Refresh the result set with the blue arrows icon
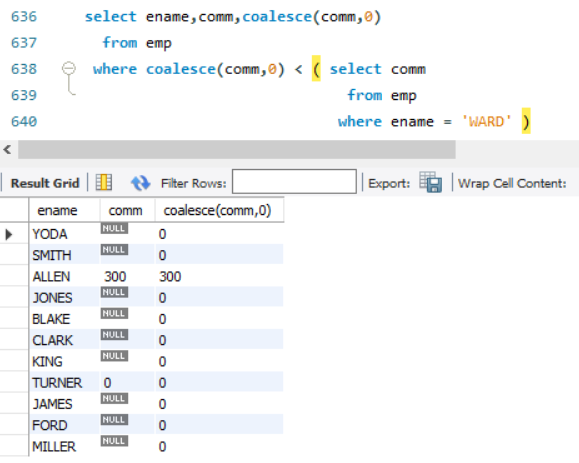Screen dimensions: 579x463 pos(140,183)
